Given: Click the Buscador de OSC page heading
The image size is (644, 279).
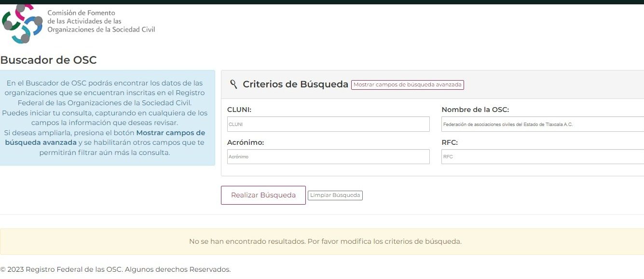Looking at the screenshot, I should pyautogui.click(x=48, y=60).
